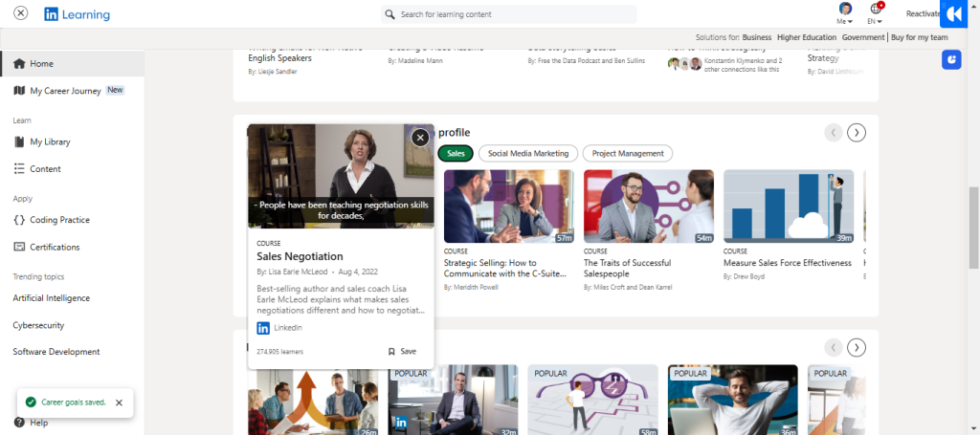
Task: Click the My Career Journey map icon
Action: [x=19, y=91]
